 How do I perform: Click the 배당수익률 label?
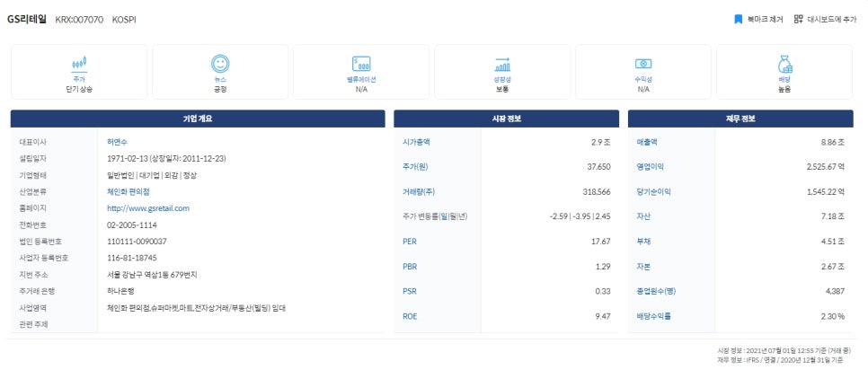pos(654,317)
